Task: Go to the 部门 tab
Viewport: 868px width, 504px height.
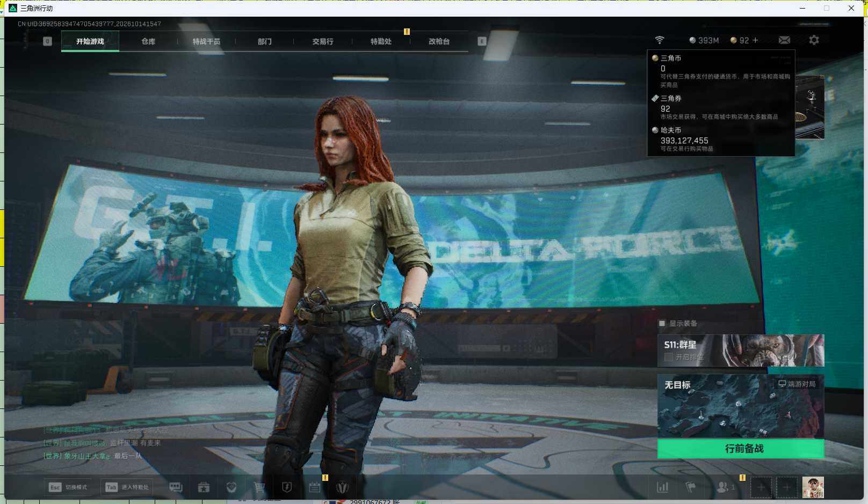Action: click(264, 41)
